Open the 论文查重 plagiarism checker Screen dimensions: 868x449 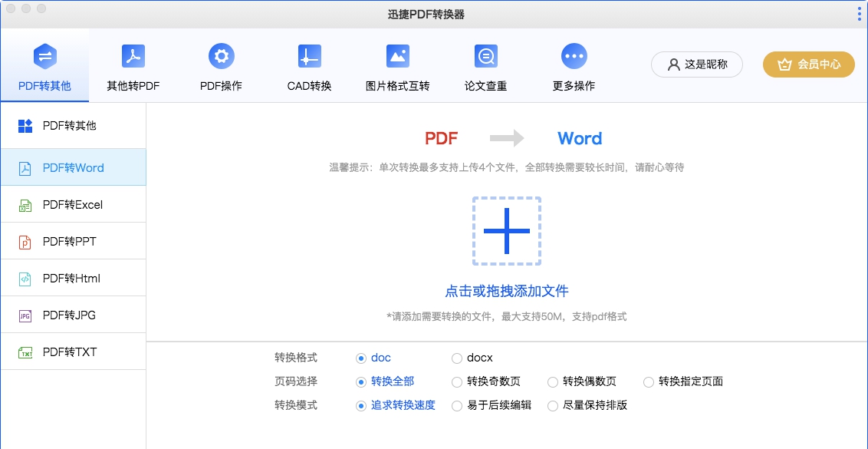[x=485, y=65]
